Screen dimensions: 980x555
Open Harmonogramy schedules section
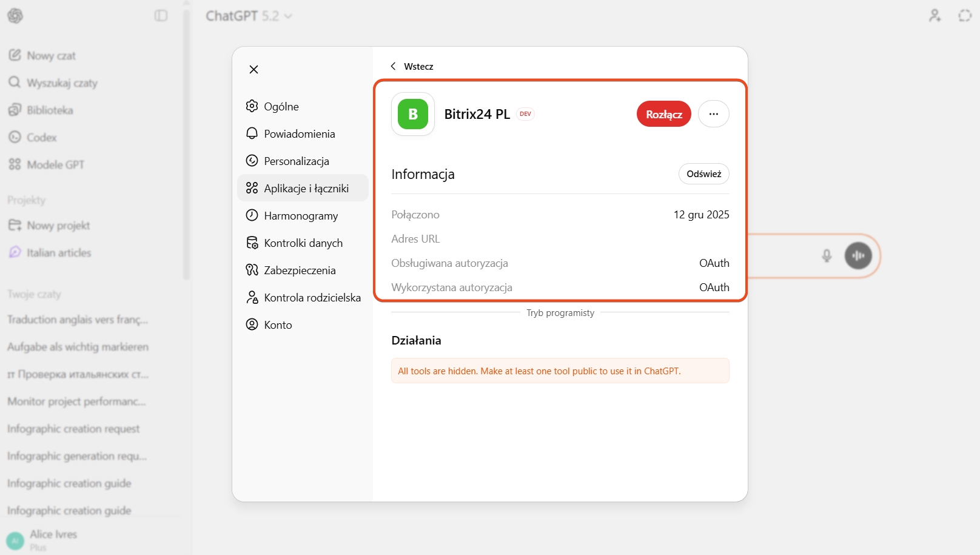point(302,216)
